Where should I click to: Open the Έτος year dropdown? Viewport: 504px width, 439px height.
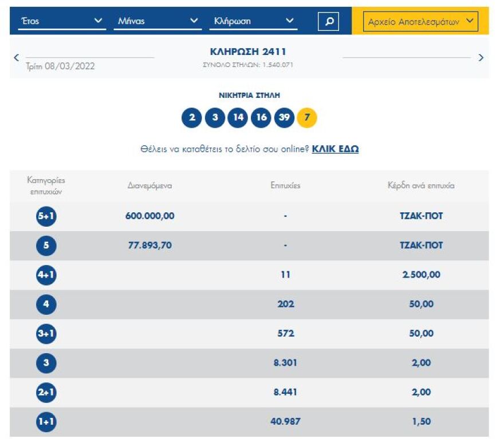[x=61, y=22]
